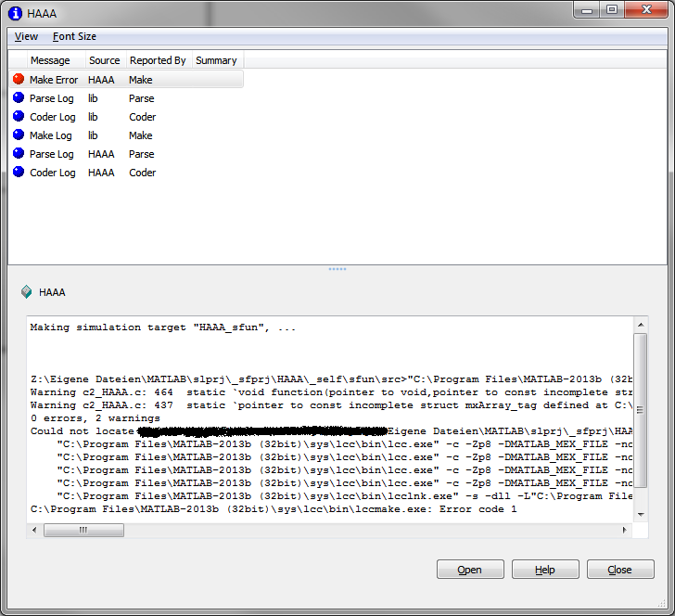Sort by the Source column header
This screenshot has width=675, height=616.
(x=104, y=60)
